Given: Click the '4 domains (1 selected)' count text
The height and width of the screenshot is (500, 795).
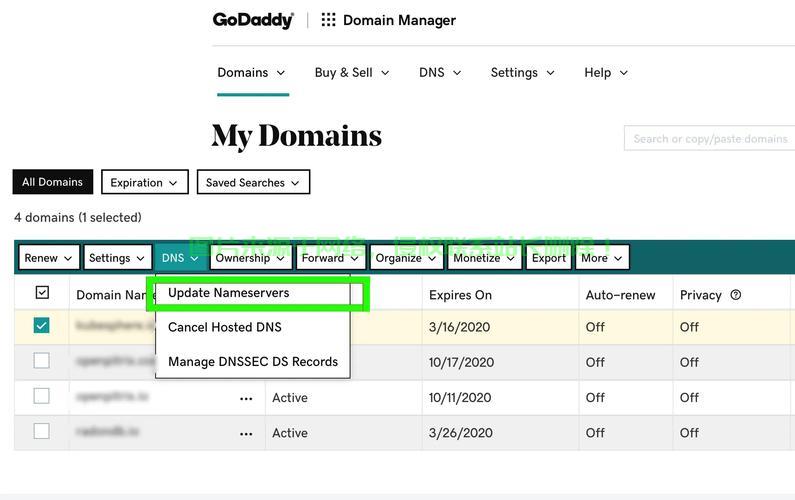Looking at the screenshot, I should tap(78, 218).
